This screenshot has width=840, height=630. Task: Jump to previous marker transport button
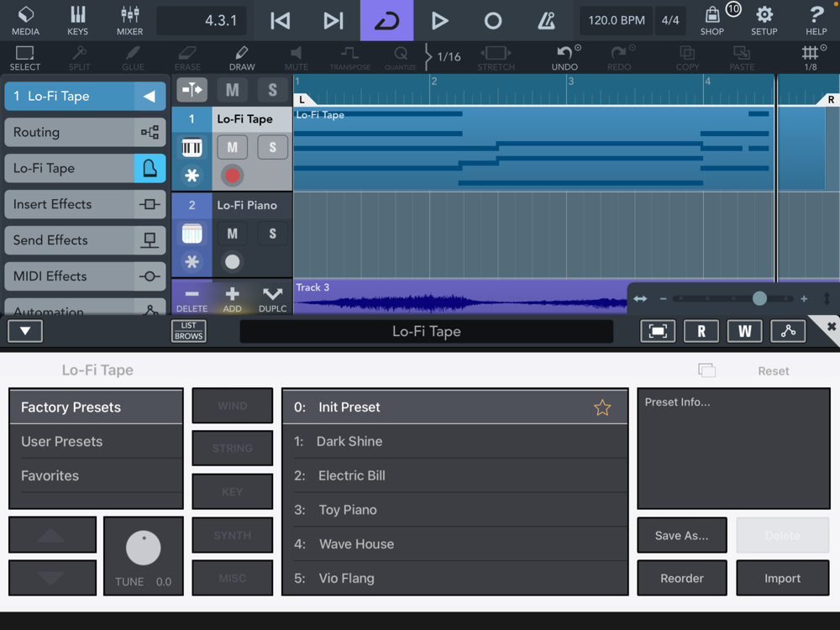pos(281,20)
